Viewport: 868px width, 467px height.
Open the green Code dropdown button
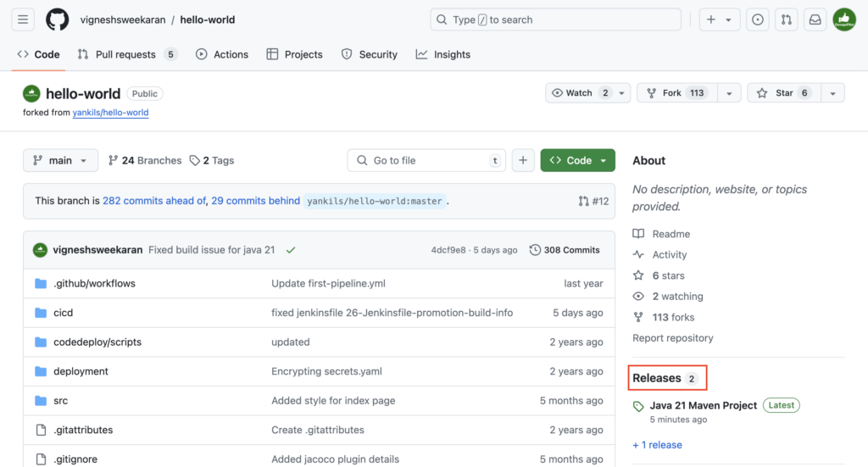point(577,160)
